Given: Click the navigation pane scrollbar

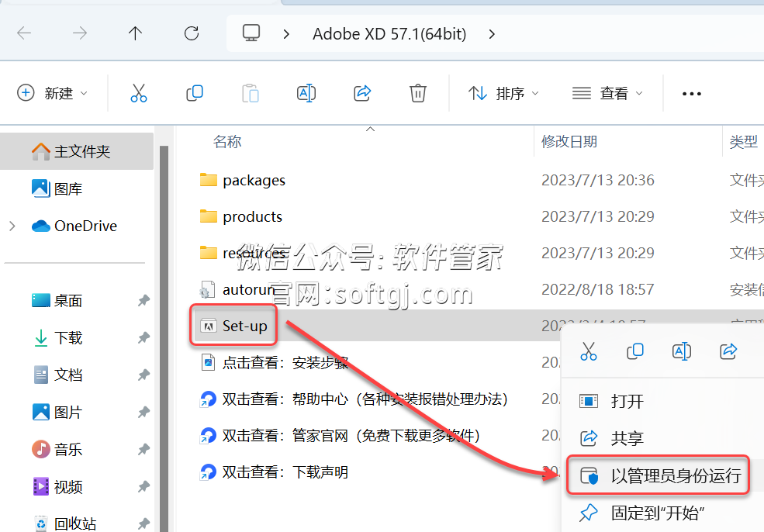Looking at the screenshot, I should click(164, 339).
